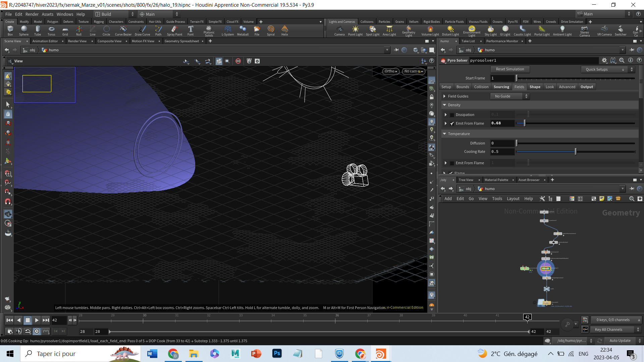This screenshot has width=644, height=362.
Task: Click the Camera shelf tool
Action: tap(339, 31)
